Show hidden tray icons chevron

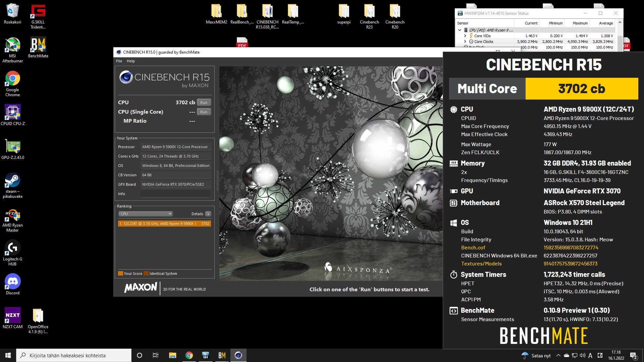(x=558, y=355)
